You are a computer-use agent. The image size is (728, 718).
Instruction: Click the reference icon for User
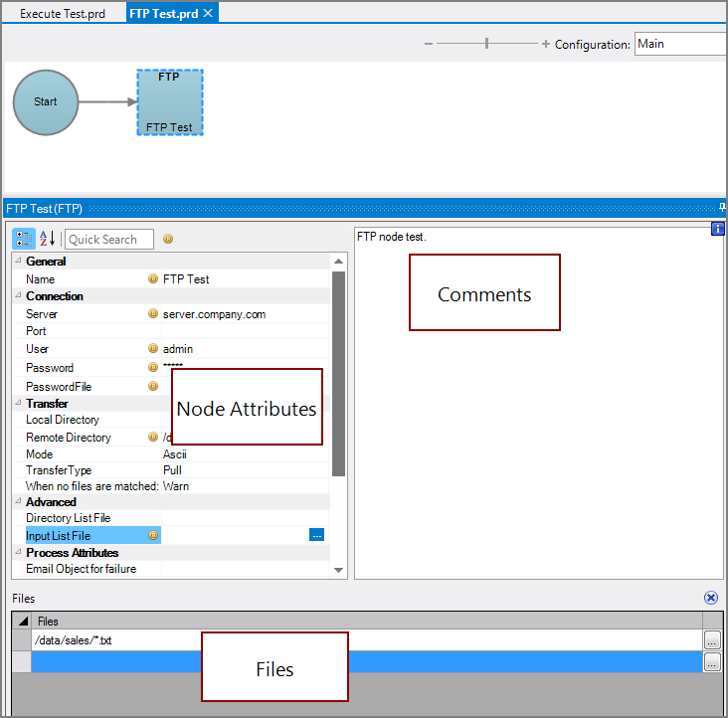(x=153, y=348)
